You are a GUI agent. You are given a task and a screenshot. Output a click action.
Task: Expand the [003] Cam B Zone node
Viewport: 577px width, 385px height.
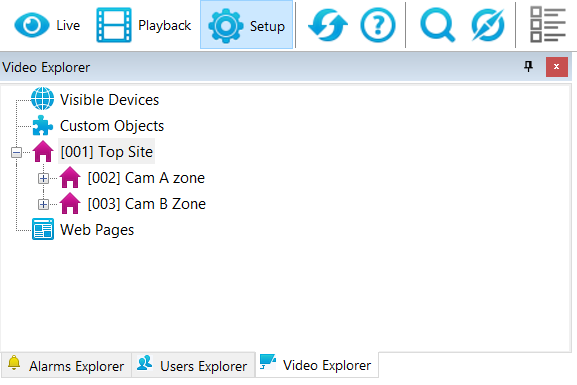(x=43, y=204)
